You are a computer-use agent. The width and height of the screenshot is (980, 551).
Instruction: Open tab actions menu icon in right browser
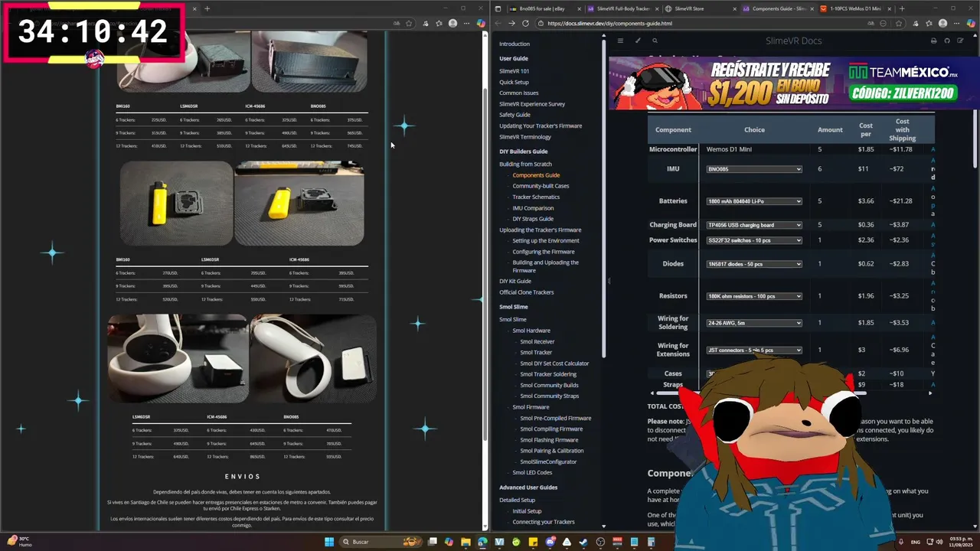click(498, 8)
